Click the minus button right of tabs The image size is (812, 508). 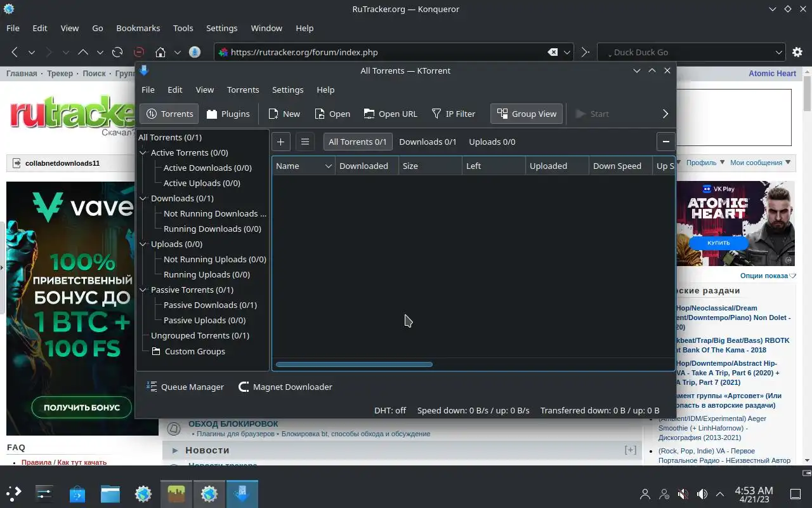(x=665, y=142)
